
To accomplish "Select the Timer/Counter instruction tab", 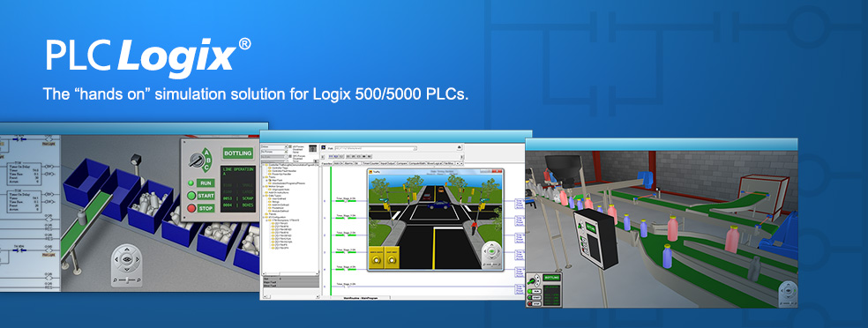I will pyautogui.click(x=371, y=163).
